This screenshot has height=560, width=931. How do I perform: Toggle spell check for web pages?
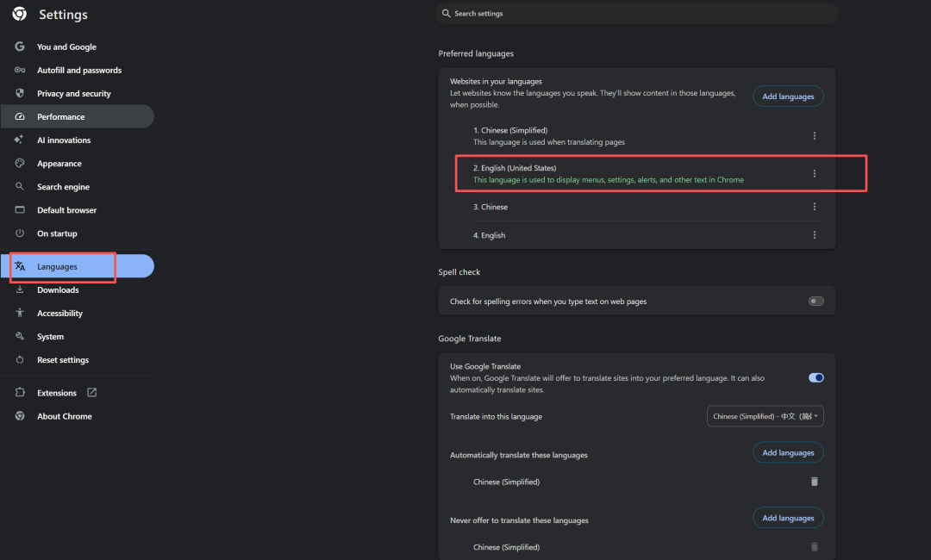click(x=815, y=302)
